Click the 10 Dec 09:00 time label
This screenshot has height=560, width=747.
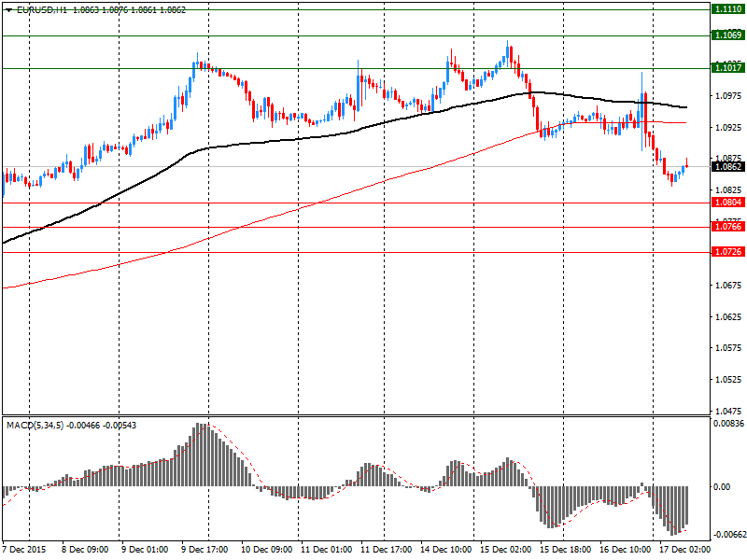(267, 550)
